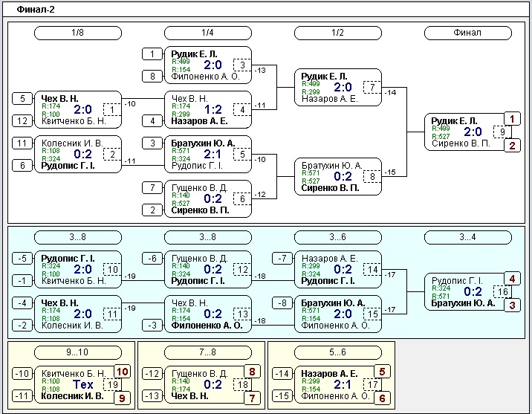Select Чех В. Н. in the 7...8 match
Viewport: 532px width, 414px height.
point(189,396)
